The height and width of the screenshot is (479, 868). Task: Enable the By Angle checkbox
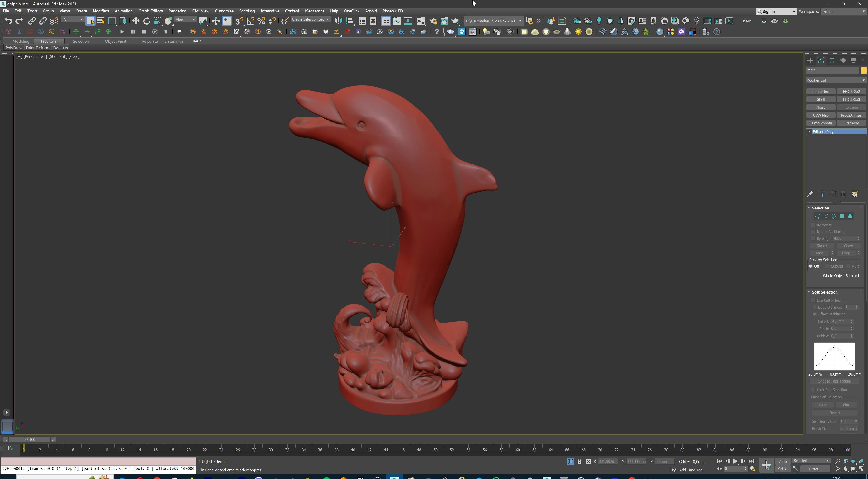pos(813,239)
